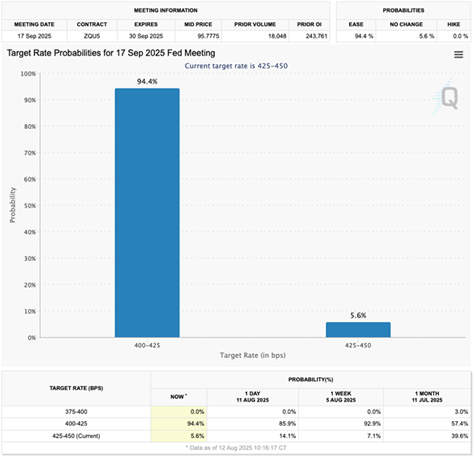Click the 94.4% blue bar for 400-425
475x457 pixels.
[147, 213]
